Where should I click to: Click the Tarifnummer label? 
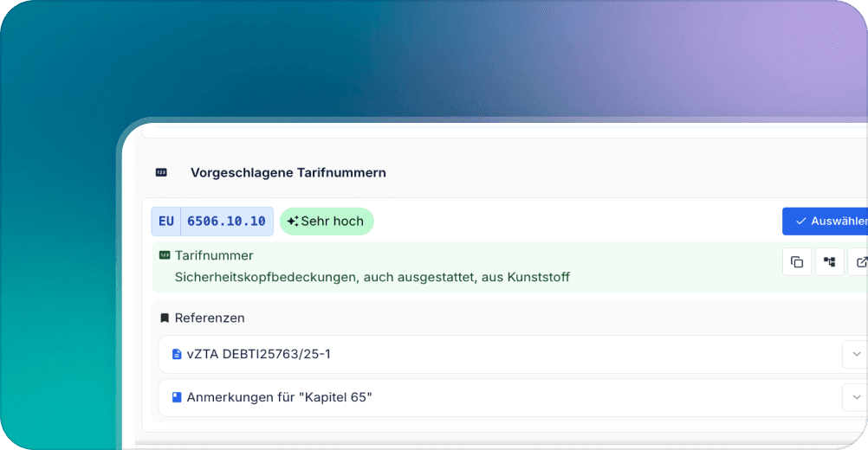214,255
